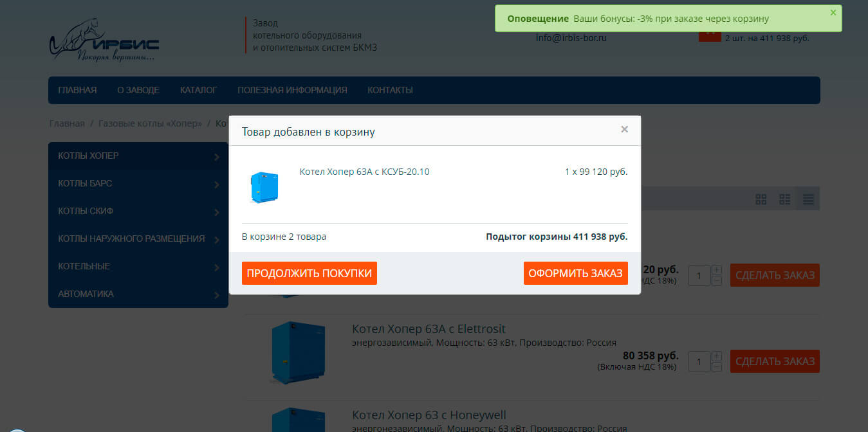
Task: Open the О заводе menu item
Action: coord(138,90)
